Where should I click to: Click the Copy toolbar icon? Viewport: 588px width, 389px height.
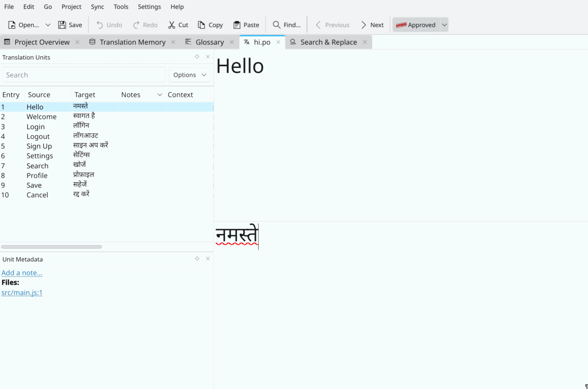(x=202, y=25)
